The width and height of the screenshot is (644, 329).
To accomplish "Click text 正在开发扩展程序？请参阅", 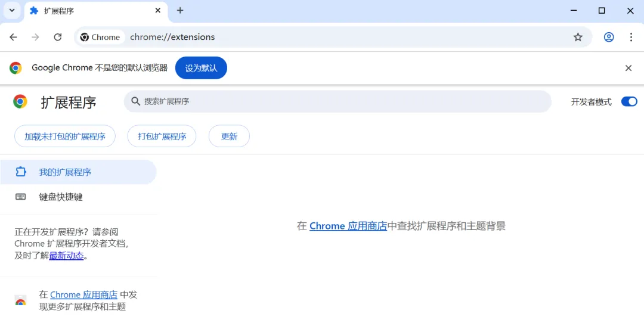I will pyautogui.click(x=67, y=232).
